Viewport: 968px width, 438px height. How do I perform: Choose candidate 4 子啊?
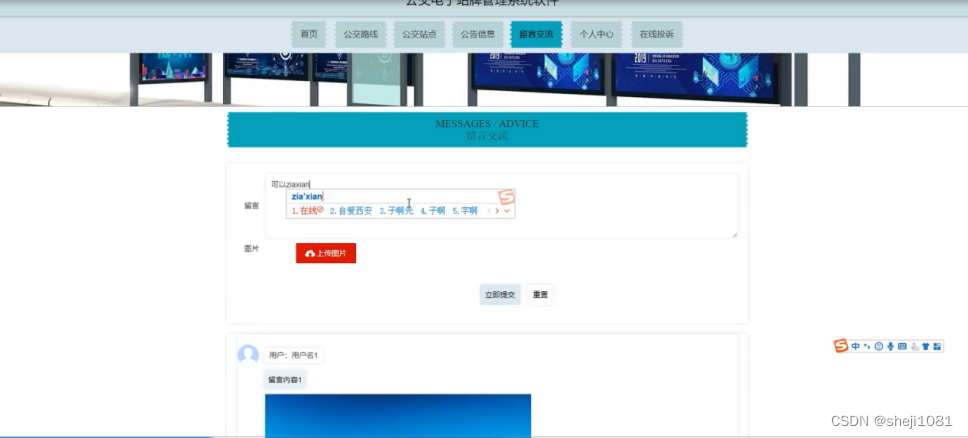point(433,211)
